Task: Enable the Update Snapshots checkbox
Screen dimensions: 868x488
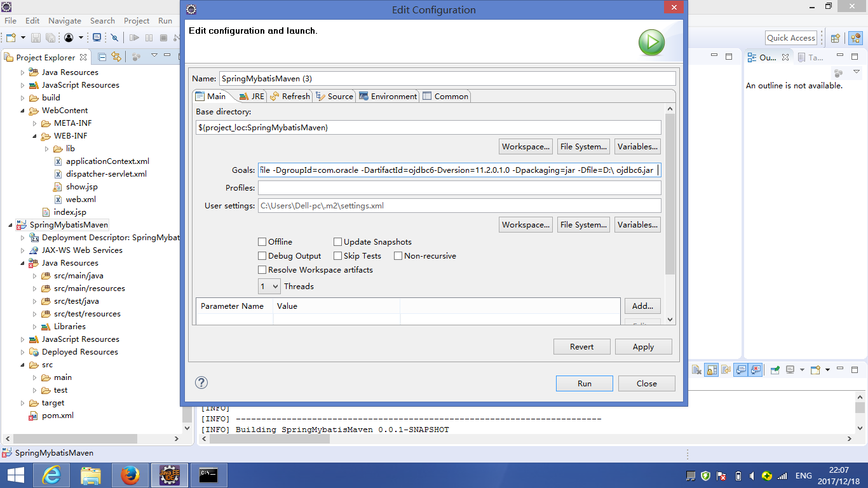Action: pos(337,242)
